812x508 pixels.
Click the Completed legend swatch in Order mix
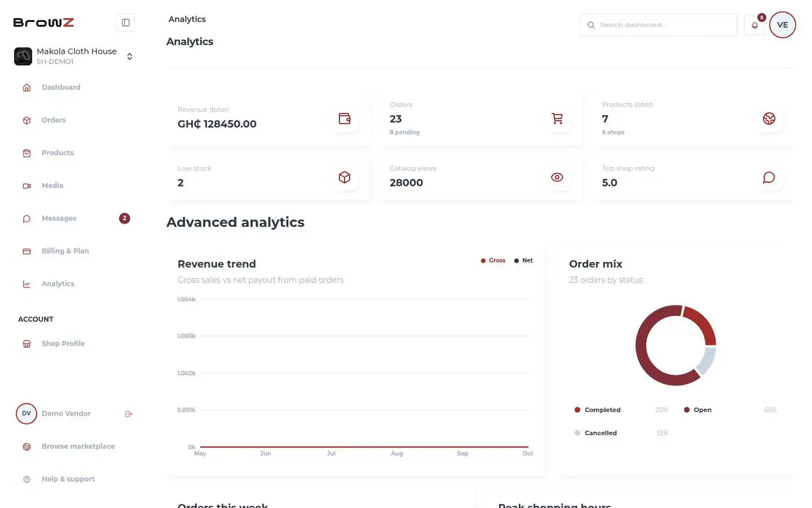(577, 410)
